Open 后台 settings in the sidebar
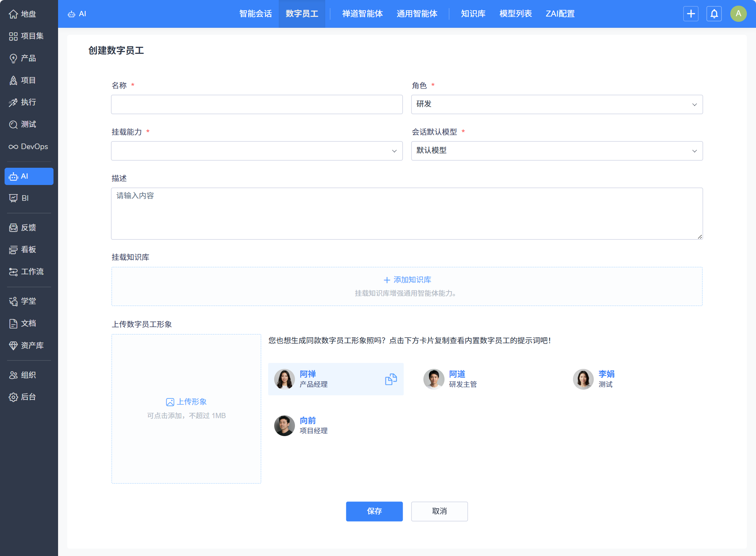The height and width of the screenshot is (556, 756). coord(29,397)
